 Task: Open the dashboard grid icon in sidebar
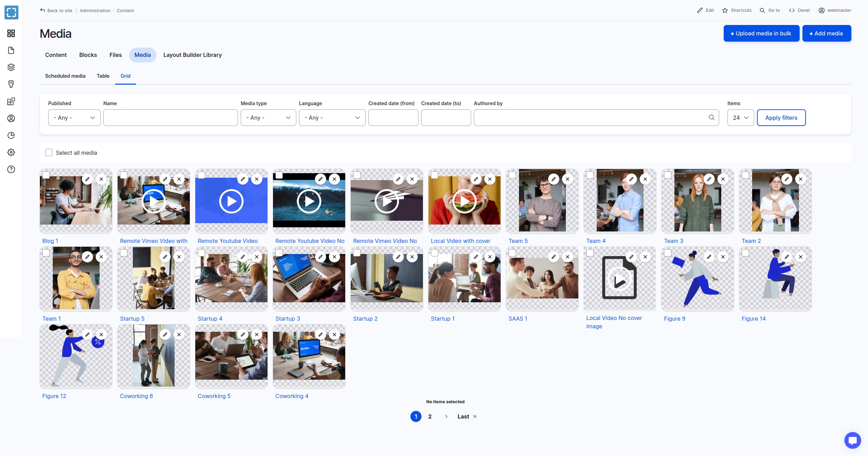tap(11, 33)
